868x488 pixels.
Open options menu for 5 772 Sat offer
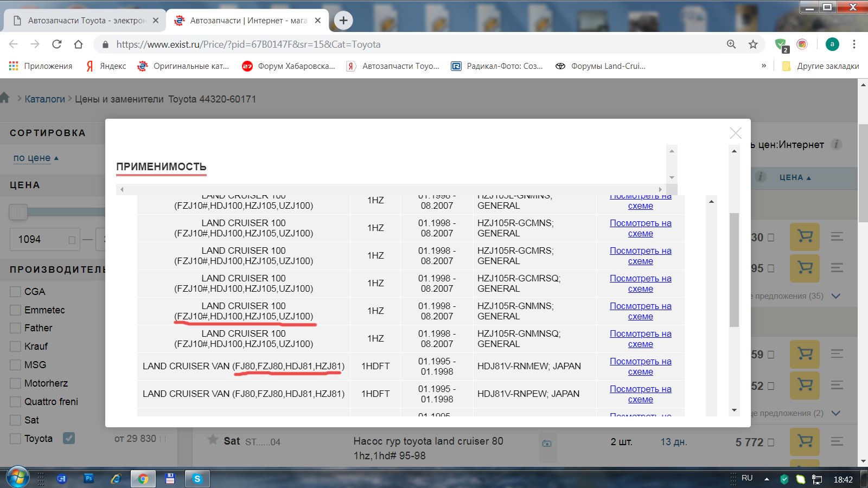tap(837, 441)
